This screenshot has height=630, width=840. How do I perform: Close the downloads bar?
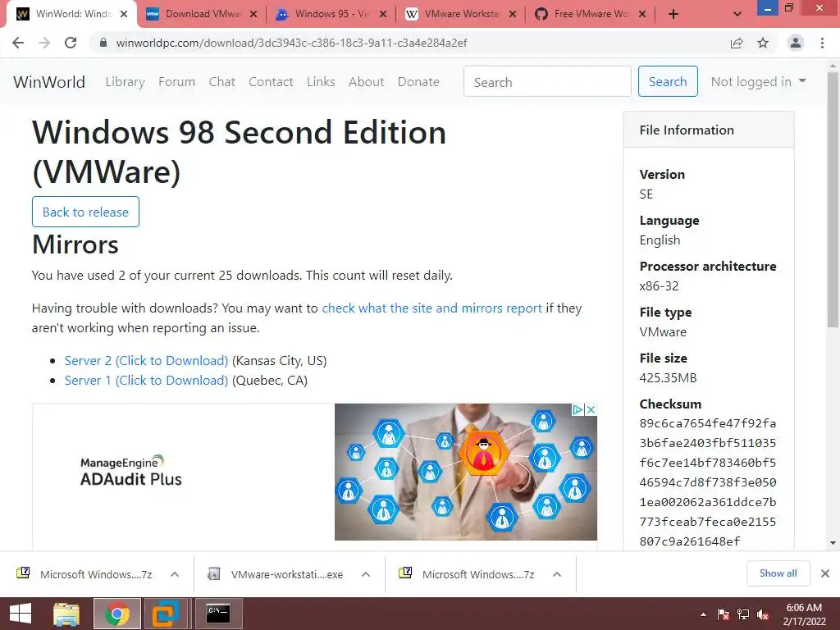pyautogui.click(x=825, y=573)
